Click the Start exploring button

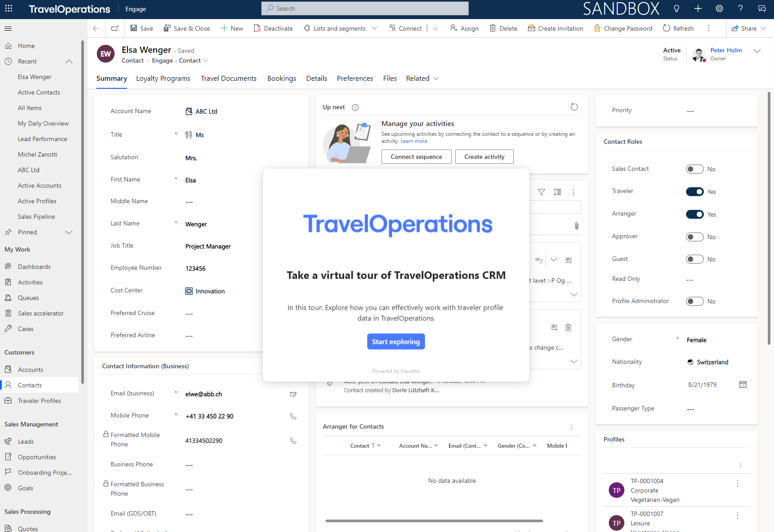396,341
